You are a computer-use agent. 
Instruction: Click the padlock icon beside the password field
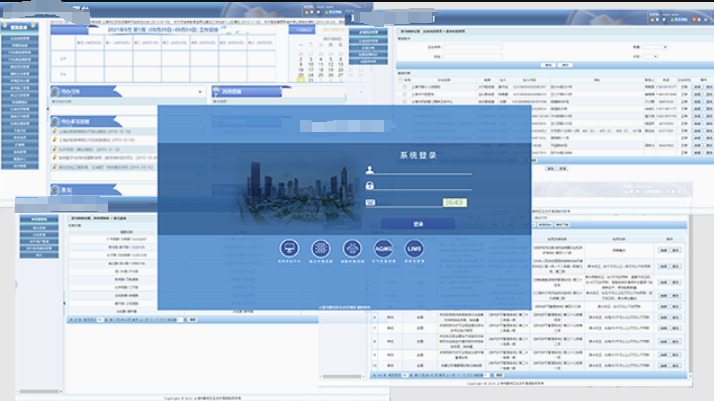370,186
